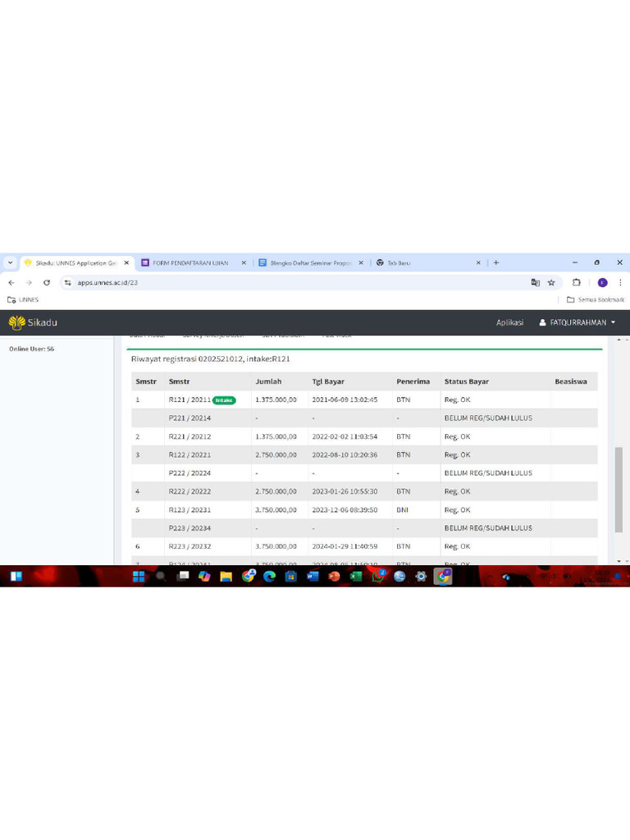Open Microsoft Store from the taskbar

tap(291, 577)
